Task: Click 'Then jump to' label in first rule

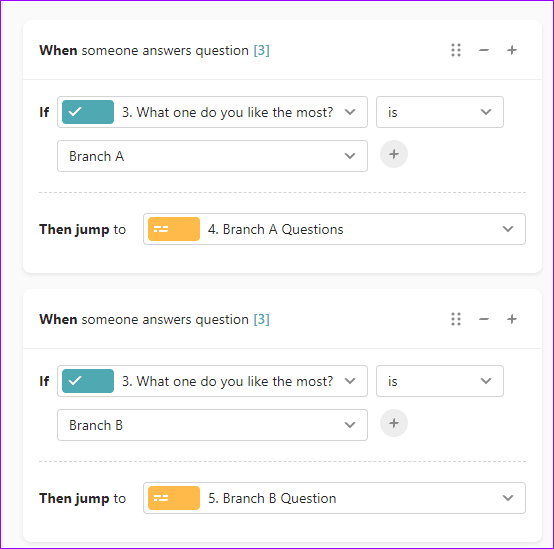Action: [x=82, y=229]
